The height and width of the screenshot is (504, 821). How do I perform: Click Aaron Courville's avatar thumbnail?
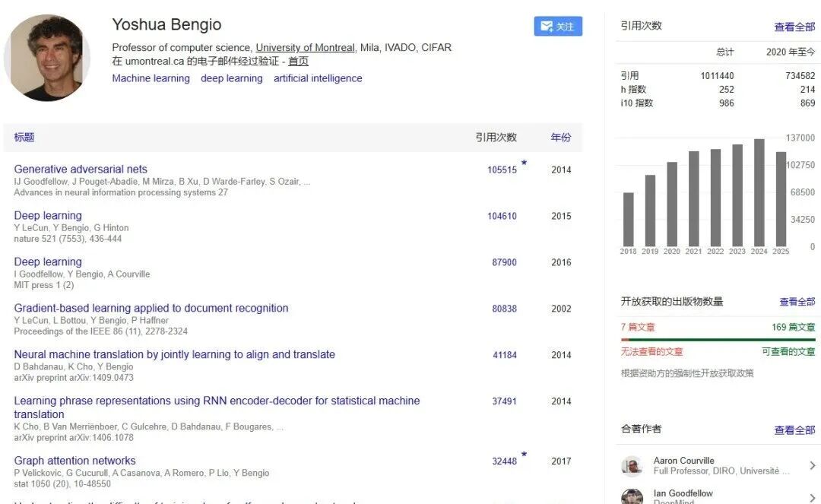tap(632, 466)
